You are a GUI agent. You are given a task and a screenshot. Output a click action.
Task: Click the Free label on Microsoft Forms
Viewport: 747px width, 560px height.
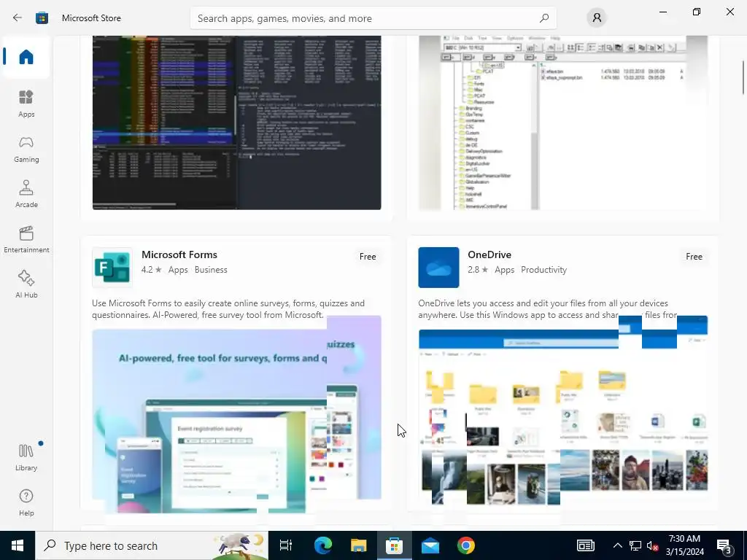point(368,257)
